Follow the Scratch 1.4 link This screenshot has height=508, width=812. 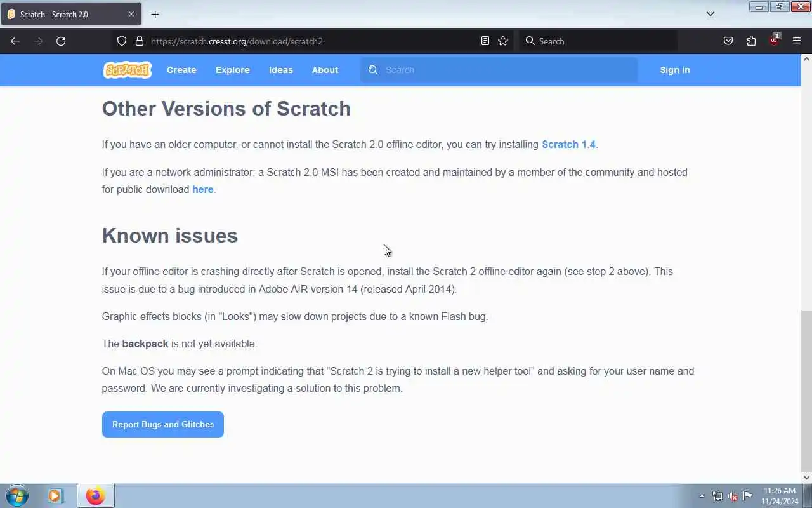(x=568, y=144)
